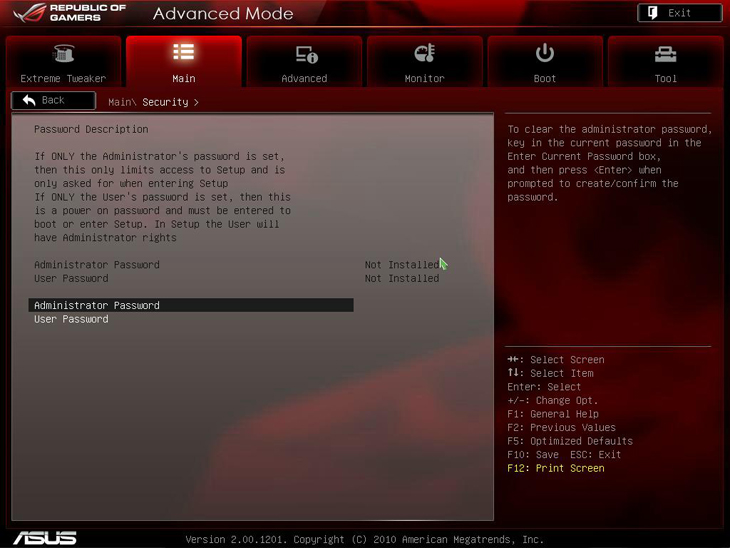Image resolution: width=730 pixels, height=548 pixels.
Task: Click the F12 Print Screen hint
Action: [x=555, y=468]
